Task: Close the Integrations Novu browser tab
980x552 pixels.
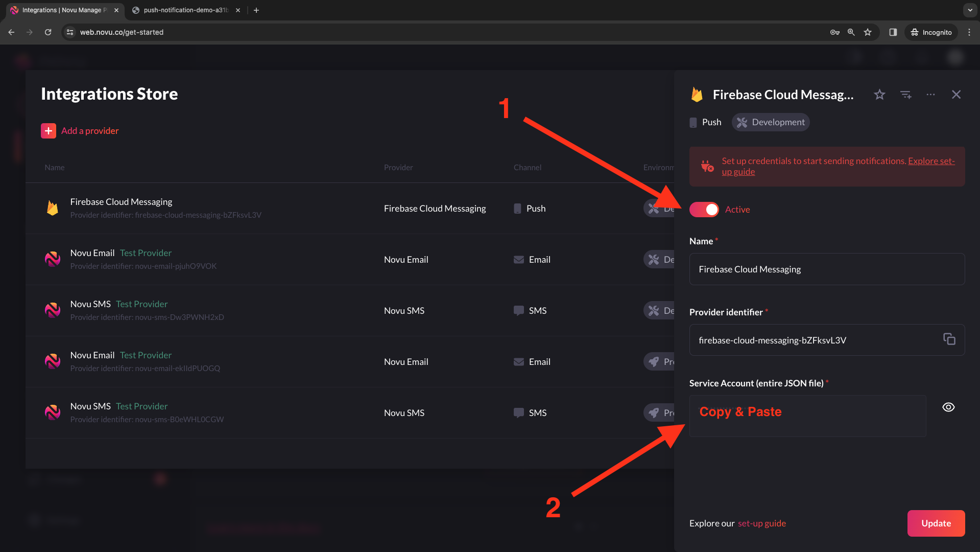Action: [116, 10]
